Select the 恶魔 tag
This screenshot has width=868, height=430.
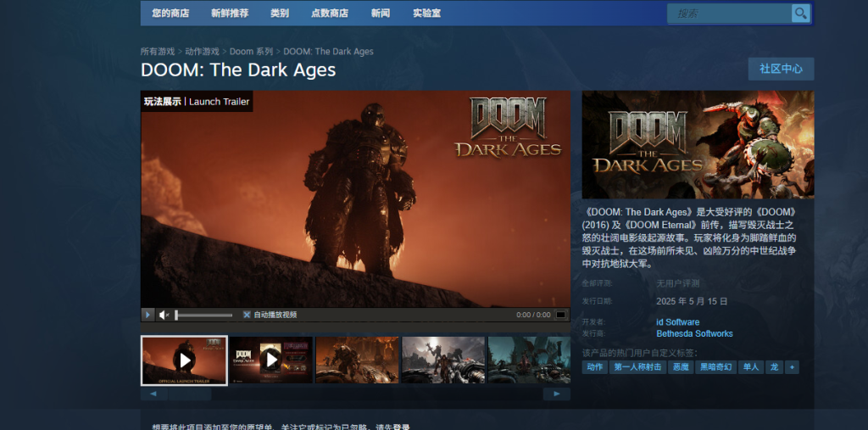(681, 367)
